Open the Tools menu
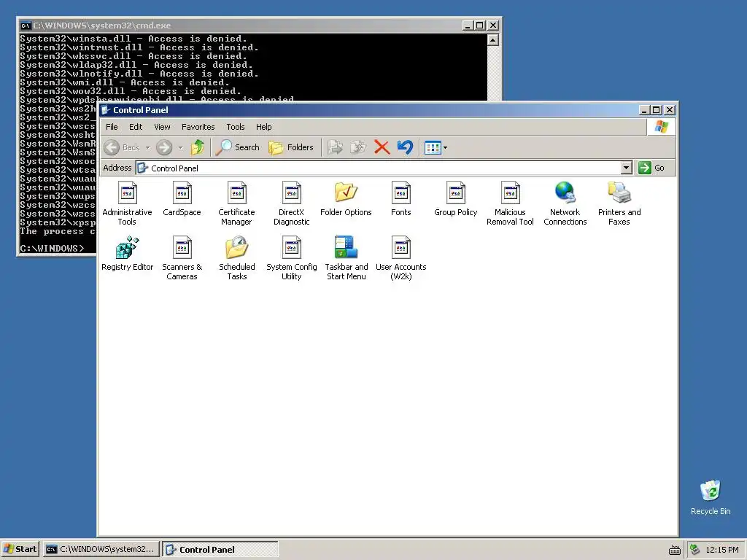The width and height of the screenshot is (747, 560). (236, 127)
